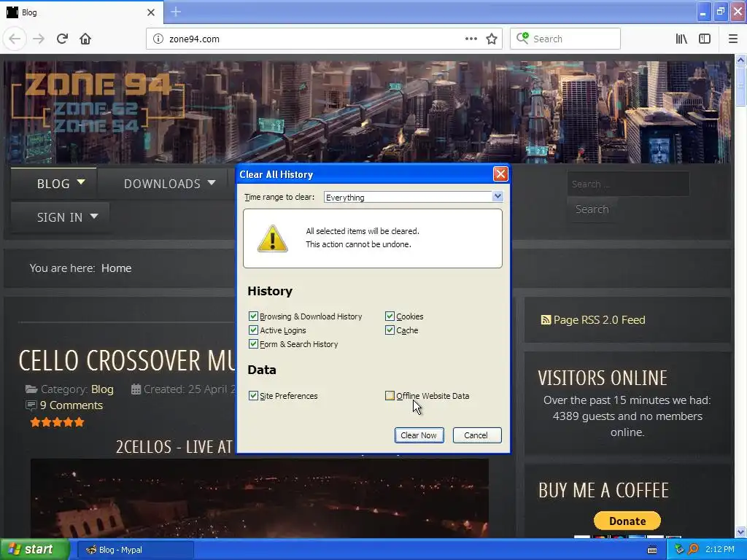747x560 pixels.
Task: Click the PayPal Donate button
Action: coord(627,521)
